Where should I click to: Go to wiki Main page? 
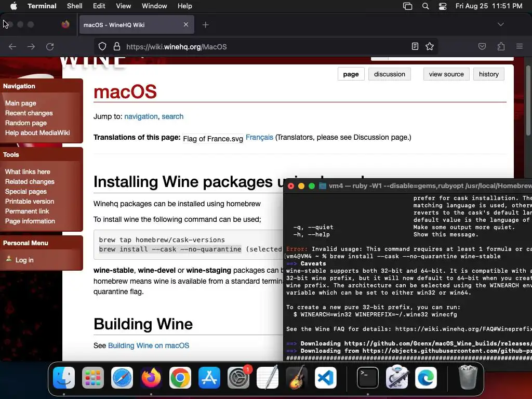[x=20, y=103]
